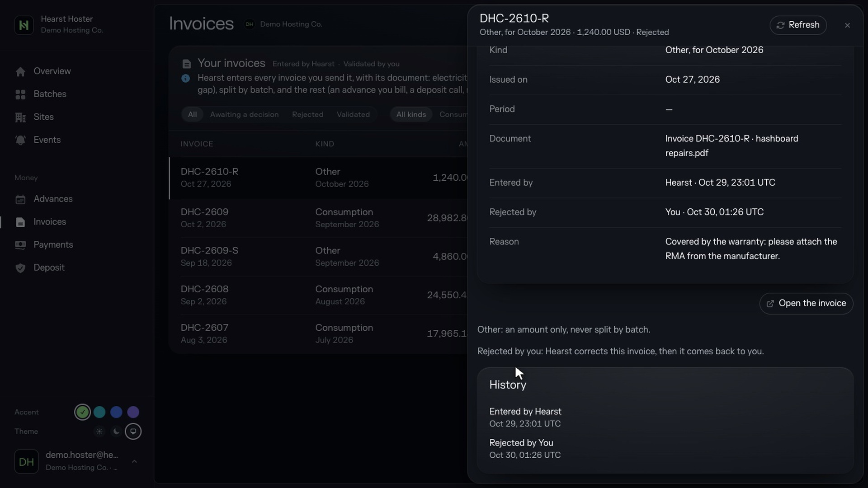Click the INVOICE column header
This screenshot has width=868, height=488.
click(x=197, y=144)
